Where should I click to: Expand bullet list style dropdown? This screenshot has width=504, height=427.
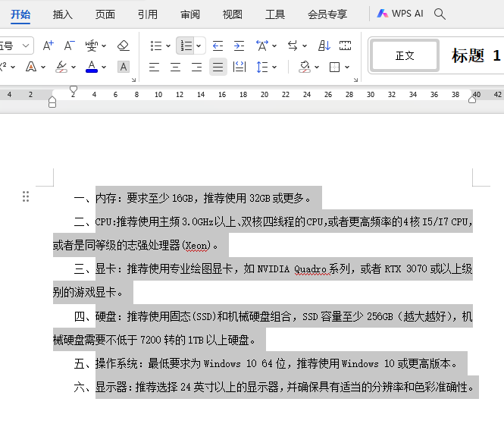pos(168,46)
